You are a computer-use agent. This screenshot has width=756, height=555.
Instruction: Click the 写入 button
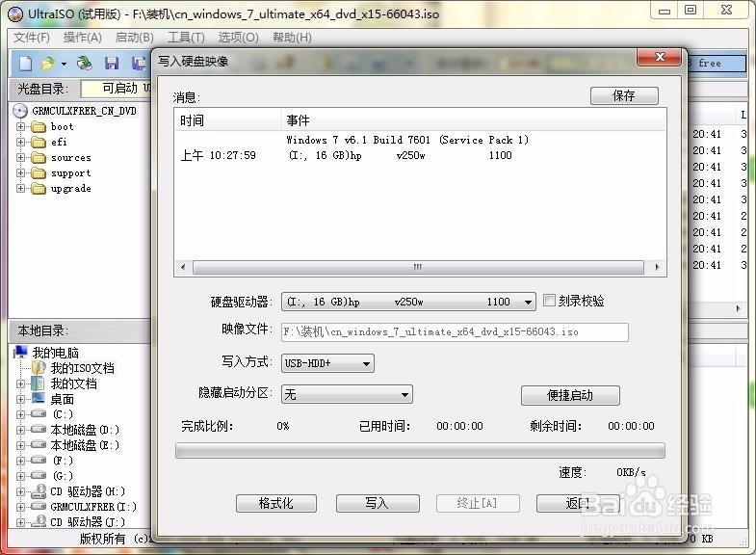coord(377,503)
